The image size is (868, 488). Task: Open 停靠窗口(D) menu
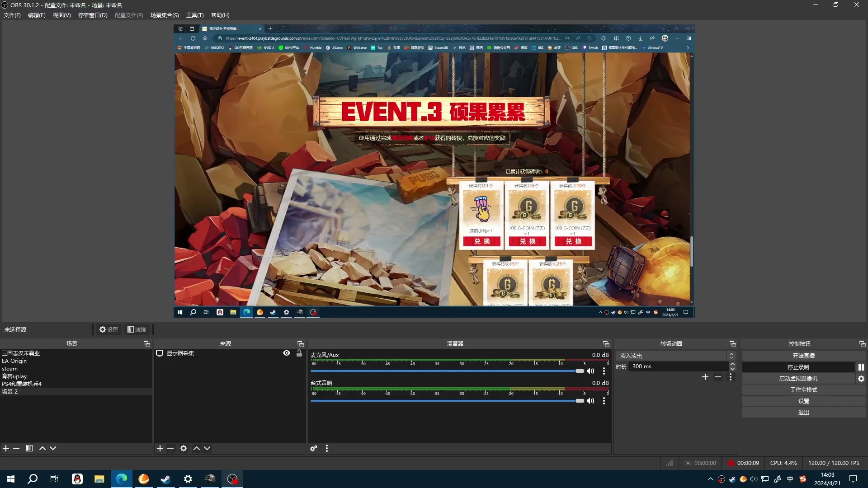click(x=93, y=15)
